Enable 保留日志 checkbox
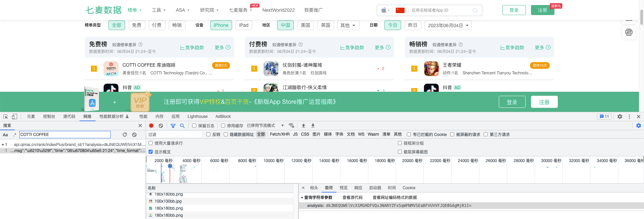Image resolution: width=644 pixels, height=219 pixels. 194,126
